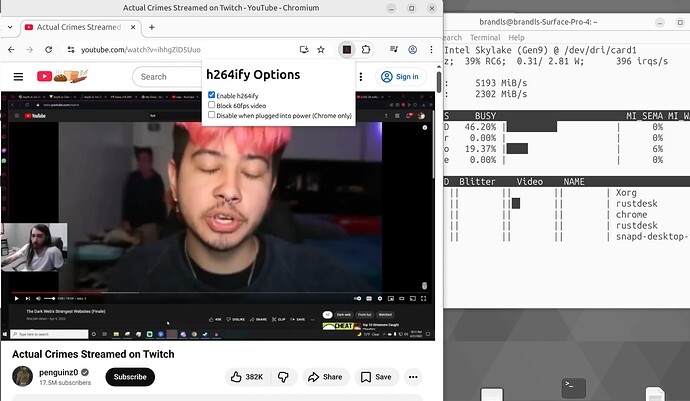Open the Chromium extensions puzzle icon
690x401 pixels.
point(367,49)
